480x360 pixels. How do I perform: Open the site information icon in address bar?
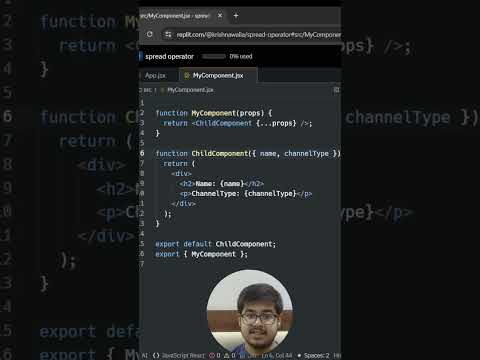pos(168,34)
